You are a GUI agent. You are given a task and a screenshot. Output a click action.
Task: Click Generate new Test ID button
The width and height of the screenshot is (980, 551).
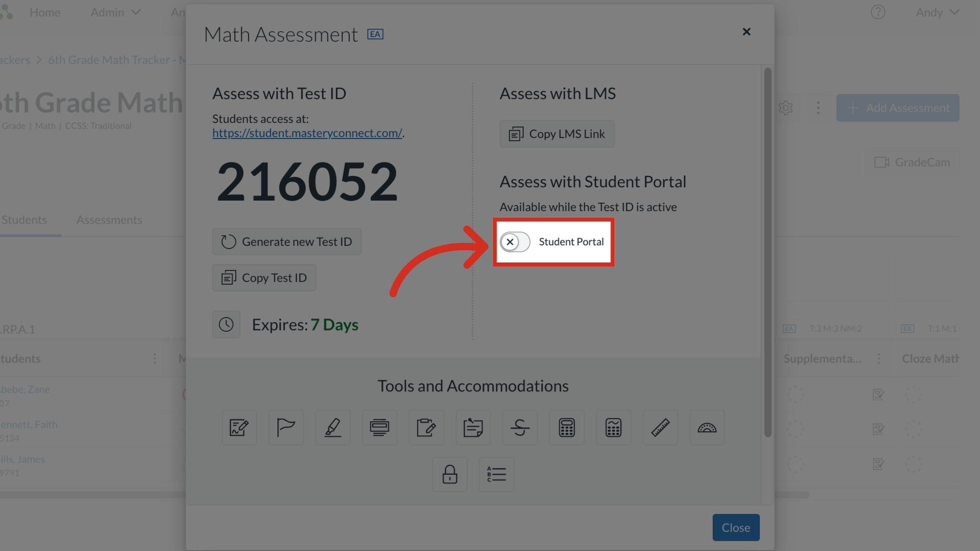tap(287, 242)
